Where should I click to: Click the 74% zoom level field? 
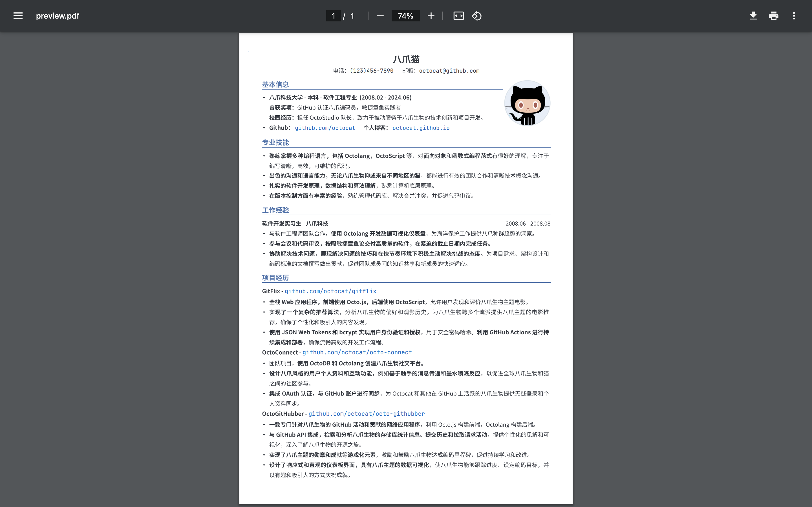click(405, 16)
